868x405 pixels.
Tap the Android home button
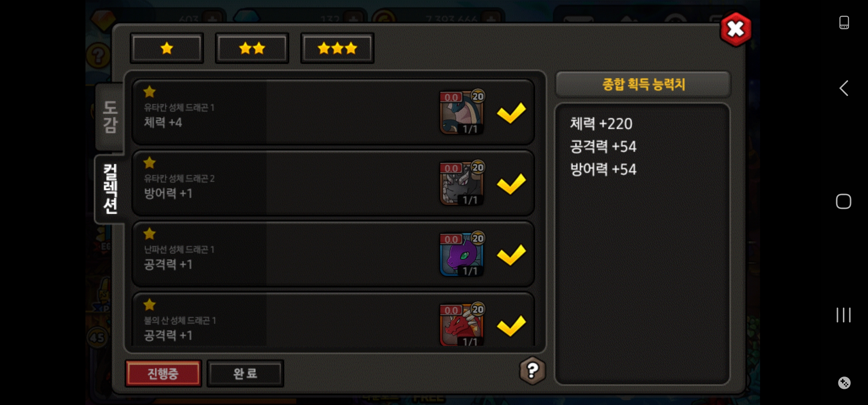pyautogui.click(x=844, y=201)
